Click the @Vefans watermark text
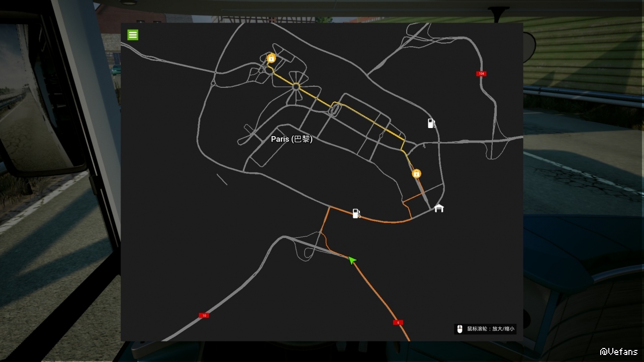The image size is (644, 362). [x=618, y=351]
